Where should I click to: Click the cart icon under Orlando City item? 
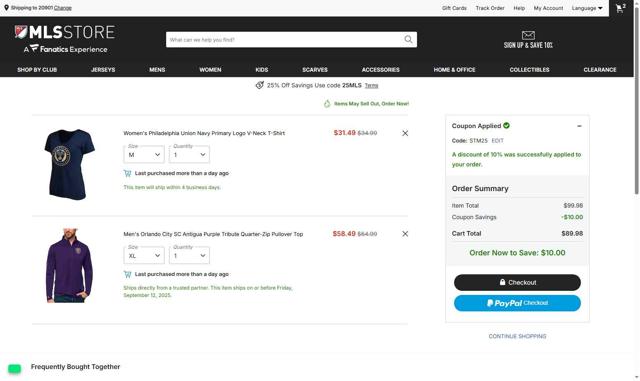pos(127,274)
